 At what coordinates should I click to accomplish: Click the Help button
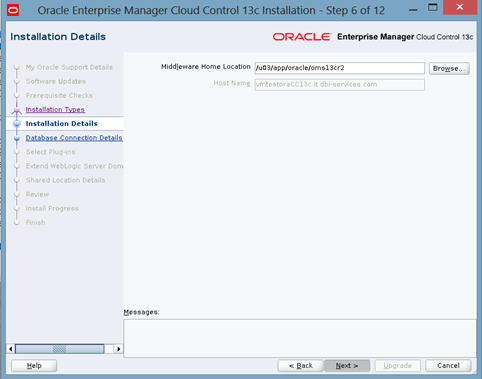pos(34,366)
